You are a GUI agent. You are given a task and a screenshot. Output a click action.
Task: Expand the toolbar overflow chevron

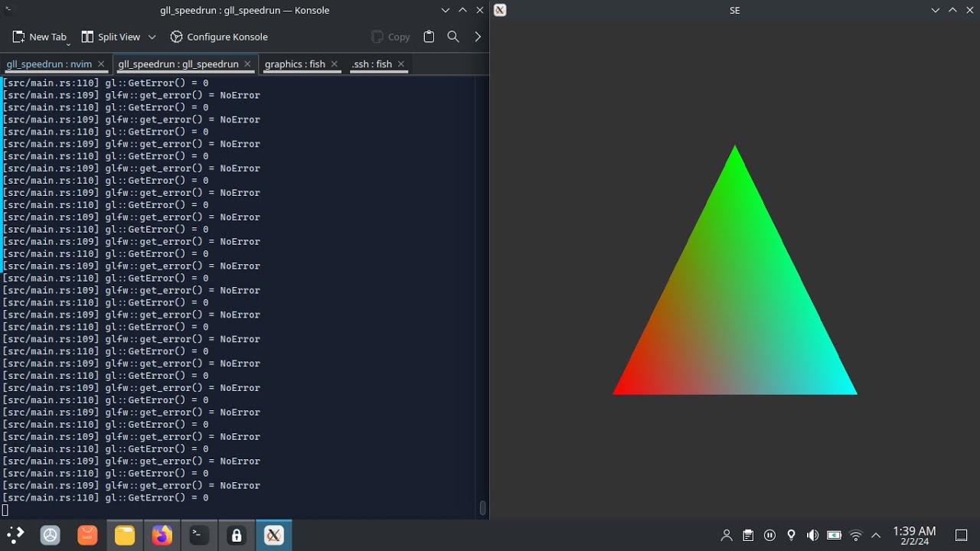pos(478,37)
